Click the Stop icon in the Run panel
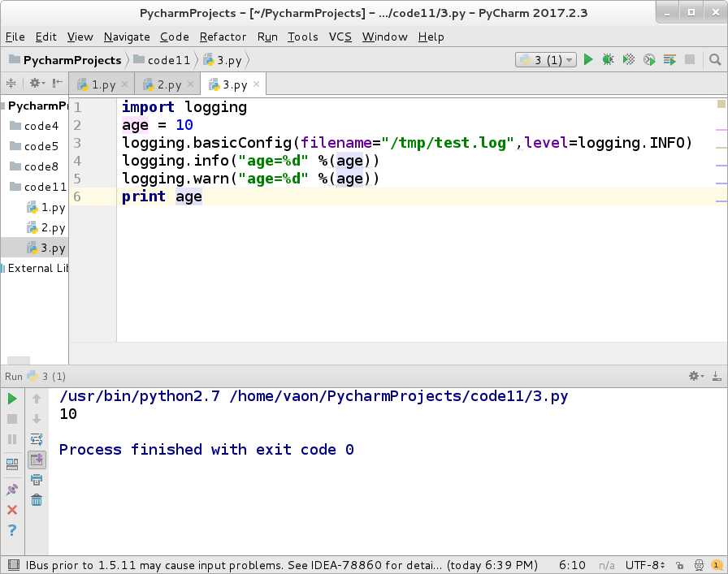 coord(12,419)
